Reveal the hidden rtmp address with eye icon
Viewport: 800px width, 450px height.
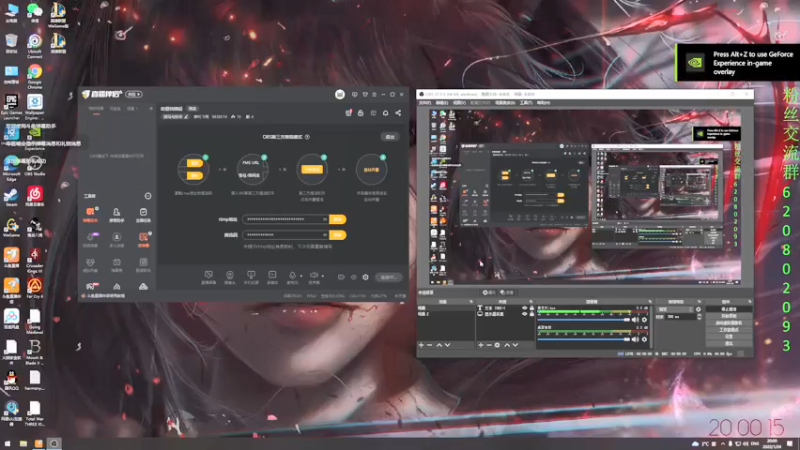(x=325, y=219)
